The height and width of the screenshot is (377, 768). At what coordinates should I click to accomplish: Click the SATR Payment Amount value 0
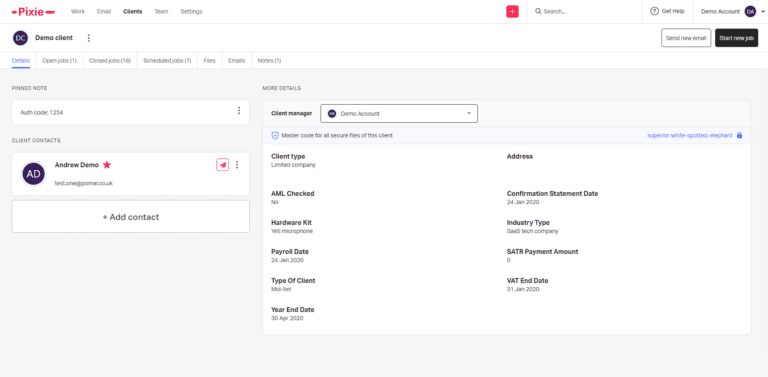point(508,260)
